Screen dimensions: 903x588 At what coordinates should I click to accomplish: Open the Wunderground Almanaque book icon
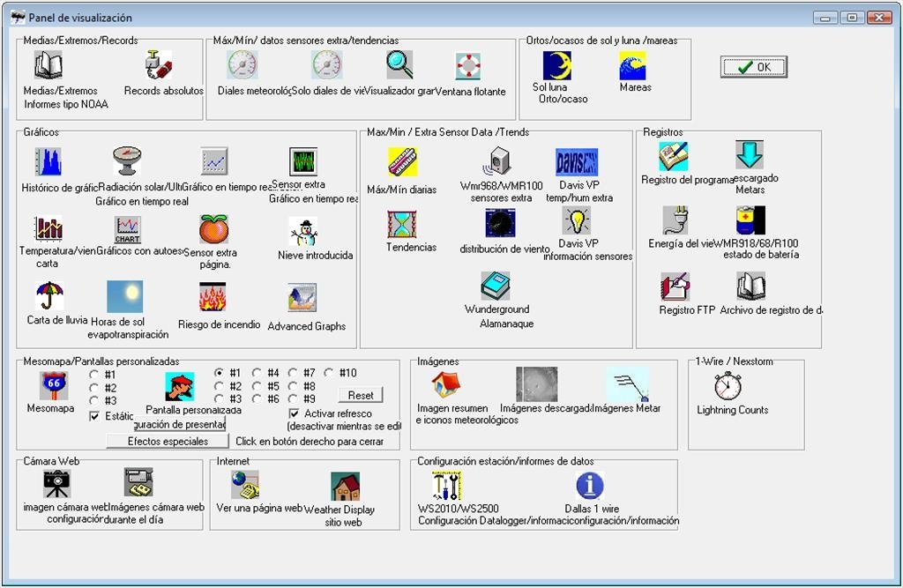[x=496, y=286]
